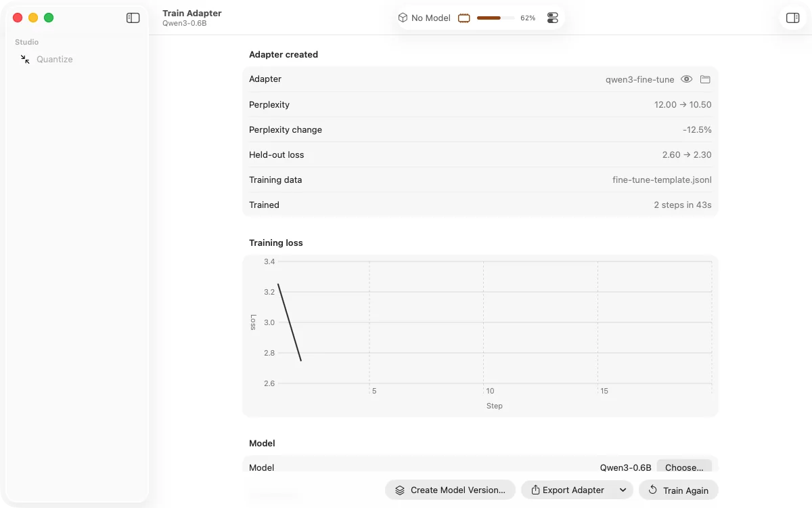
Task: Click the share icon on Export Adapter
Action: [x=535, y=490]
